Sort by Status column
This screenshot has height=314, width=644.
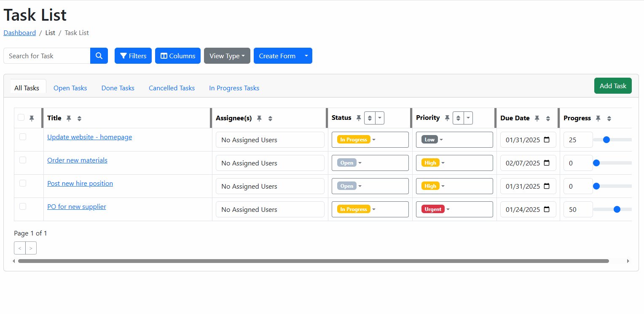click(370, 118)
